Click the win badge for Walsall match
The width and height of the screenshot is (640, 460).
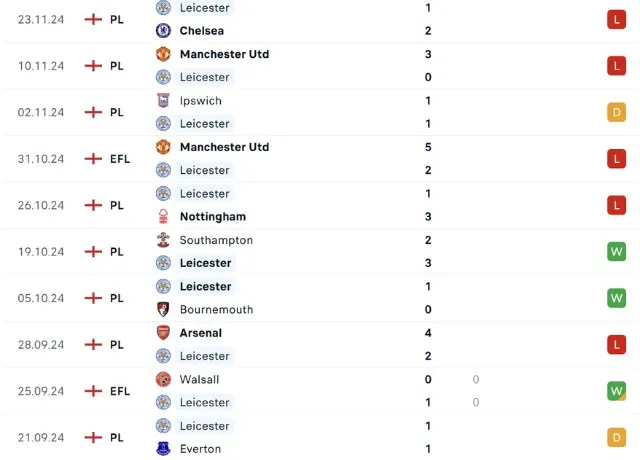[616, 391]
